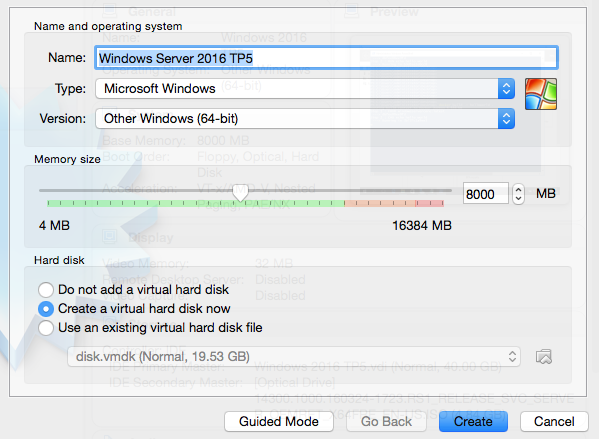Image resolution: width=599 pixels, height=439 pixels.
Task: Click the Version dropdown arrows
Action: 507,119
